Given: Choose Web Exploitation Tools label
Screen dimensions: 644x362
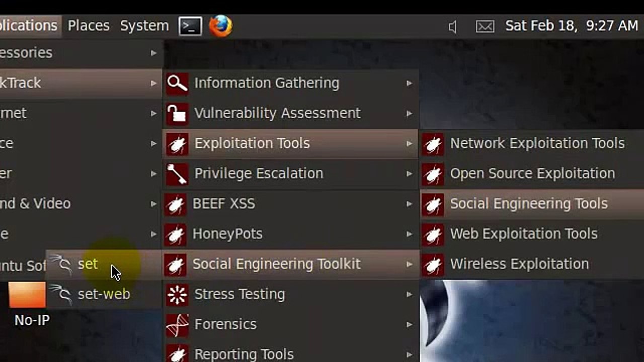Looking at the screenshot, I should (x=524, y=234).
